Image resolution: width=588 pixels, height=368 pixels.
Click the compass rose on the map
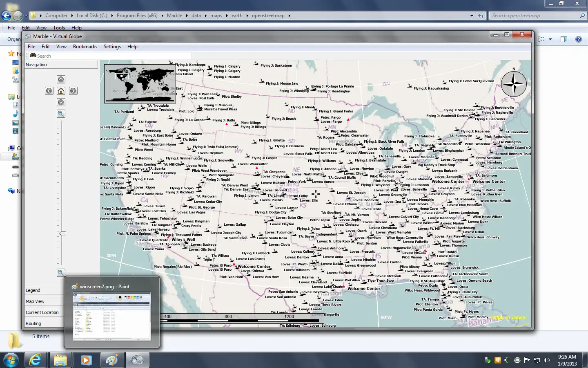(x=514, y=83)
